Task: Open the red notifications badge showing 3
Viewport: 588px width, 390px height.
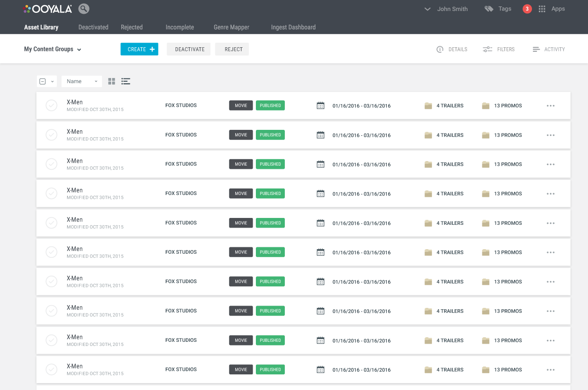Action: tap(527, 9)
